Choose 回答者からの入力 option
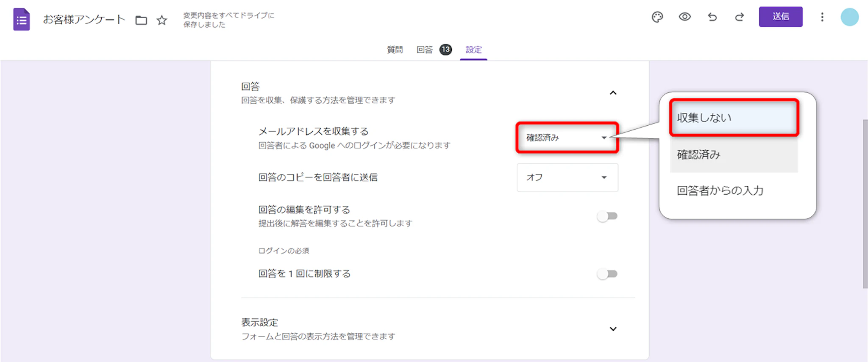This screenshot has height=362, width=868. [x=720, y=191]
